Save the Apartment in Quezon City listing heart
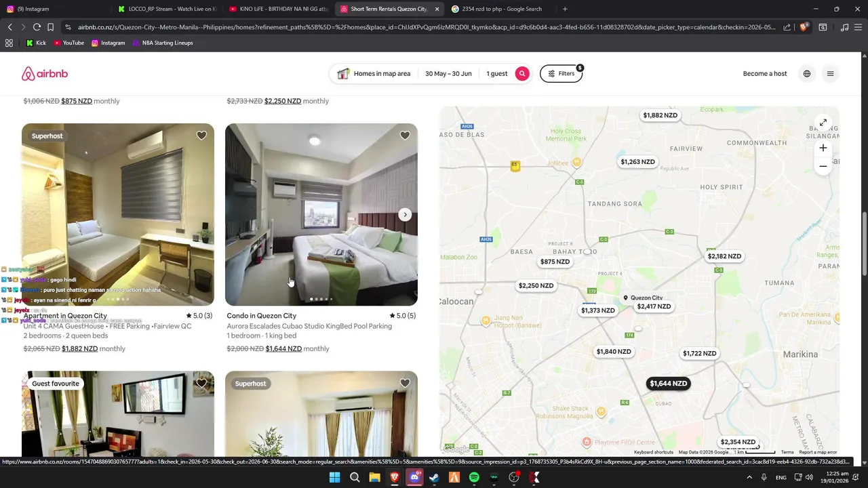 (201, 136)
